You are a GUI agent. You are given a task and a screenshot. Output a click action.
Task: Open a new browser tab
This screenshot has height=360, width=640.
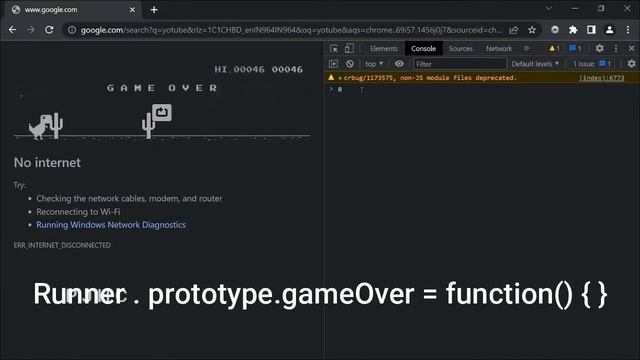154,10
